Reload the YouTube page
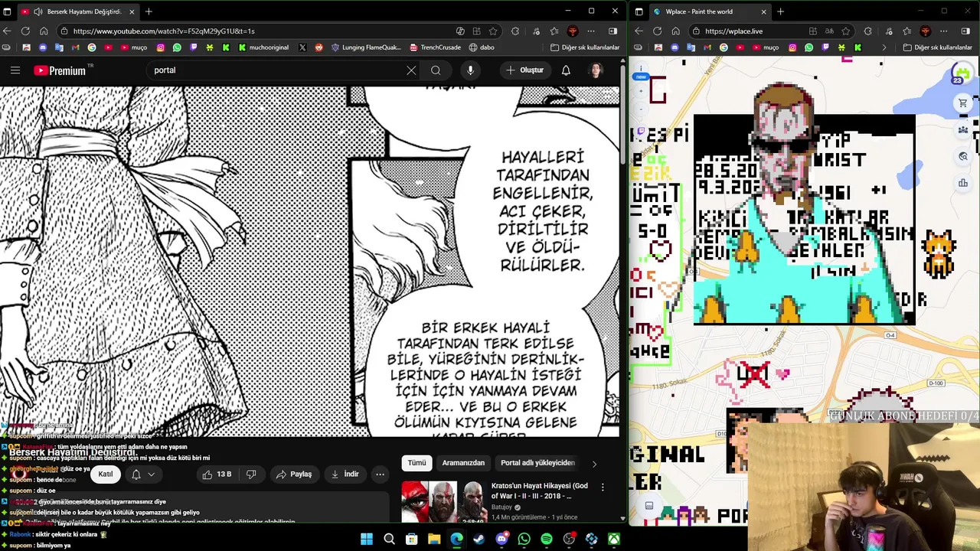The image size is (980, 551). 25,31
